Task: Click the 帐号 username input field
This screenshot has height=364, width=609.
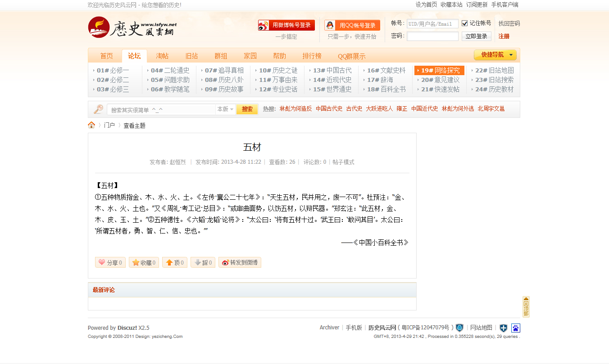Action: [432, 24]
